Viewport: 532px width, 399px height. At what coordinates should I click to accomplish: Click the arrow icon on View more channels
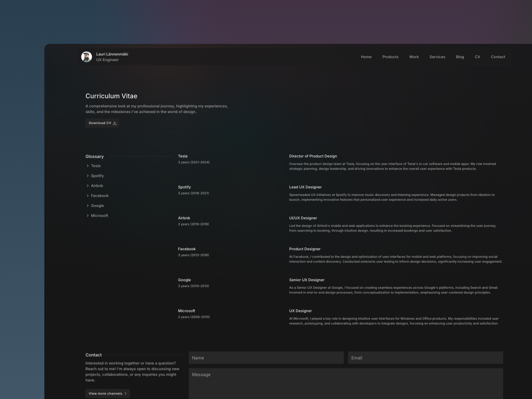click(x=125, y=393)
